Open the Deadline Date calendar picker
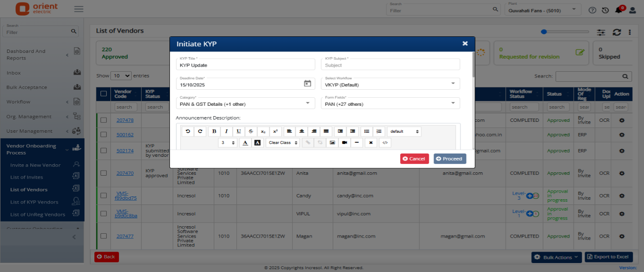644x272 pixels. (307, 84)
